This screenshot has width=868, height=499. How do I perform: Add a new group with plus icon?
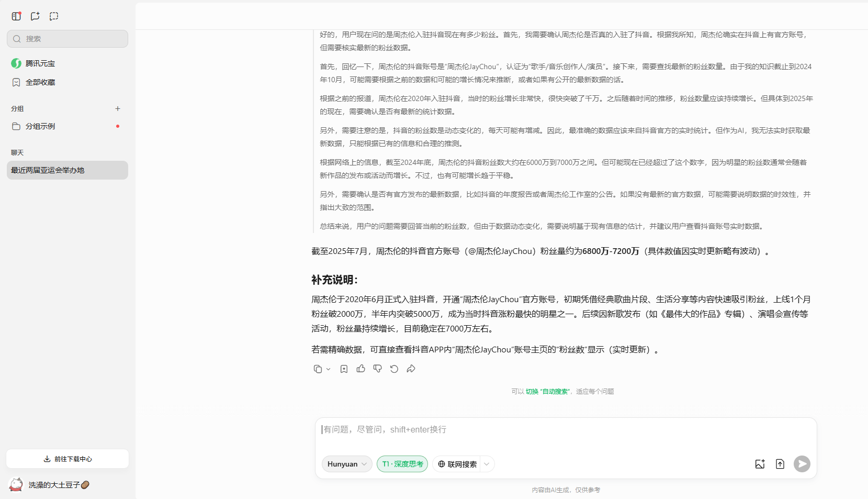(118, 109)
